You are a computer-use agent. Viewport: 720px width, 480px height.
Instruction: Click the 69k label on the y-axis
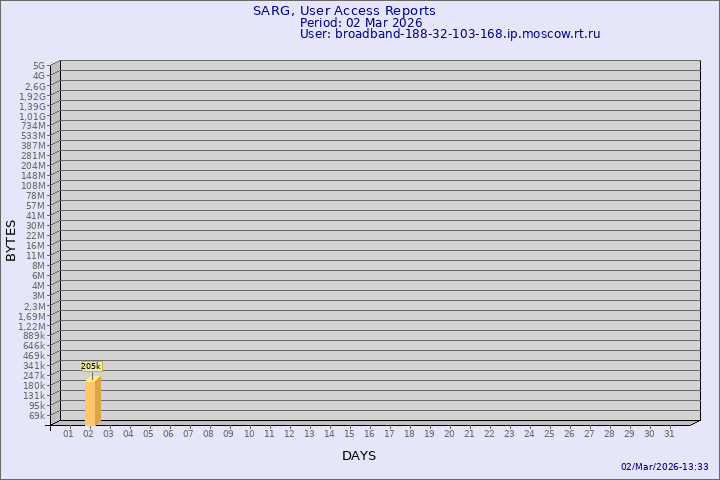click(36, 416)
